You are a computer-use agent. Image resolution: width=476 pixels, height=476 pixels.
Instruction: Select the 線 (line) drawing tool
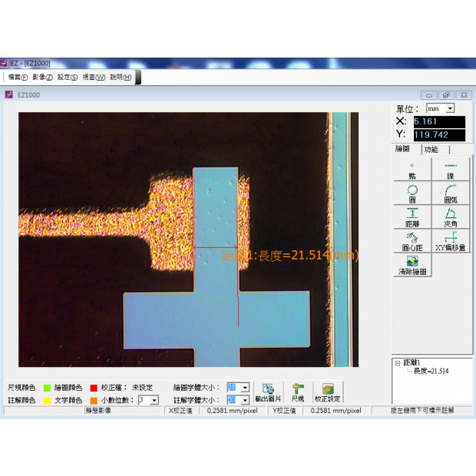pos(451,170)
